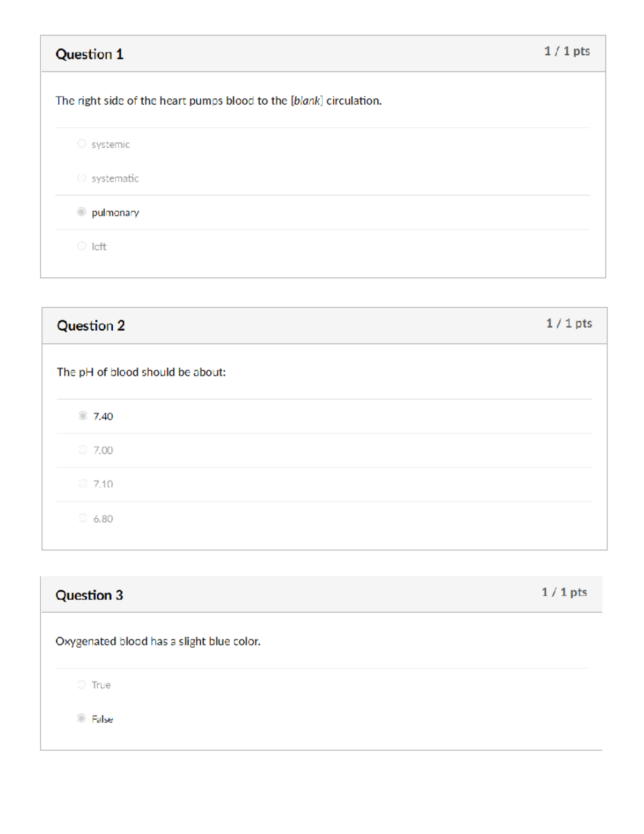Choose the 'False' radio button

(x=82, y=718)
